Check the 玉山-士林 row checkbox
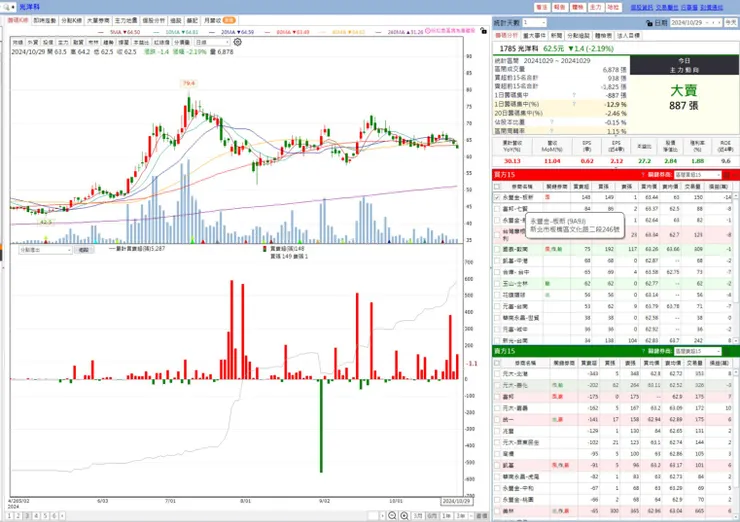The height and width of the screenshot is (522, 740). 497,284
